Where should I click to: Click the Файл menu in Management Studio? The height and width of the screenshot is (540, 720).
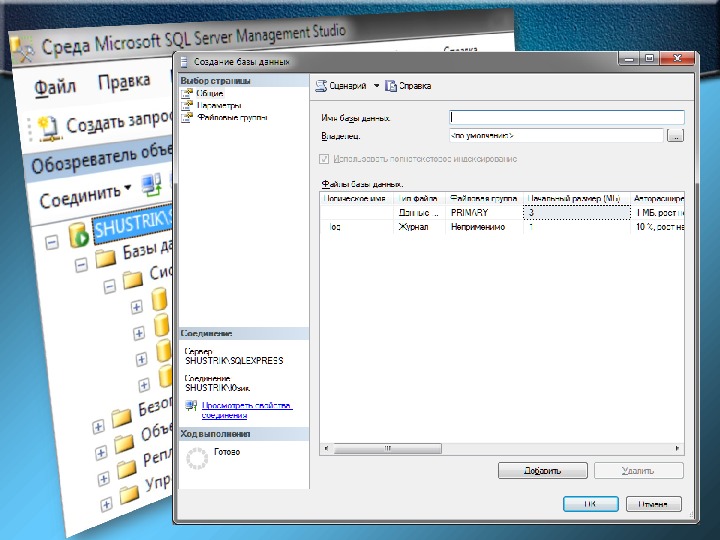55,87
